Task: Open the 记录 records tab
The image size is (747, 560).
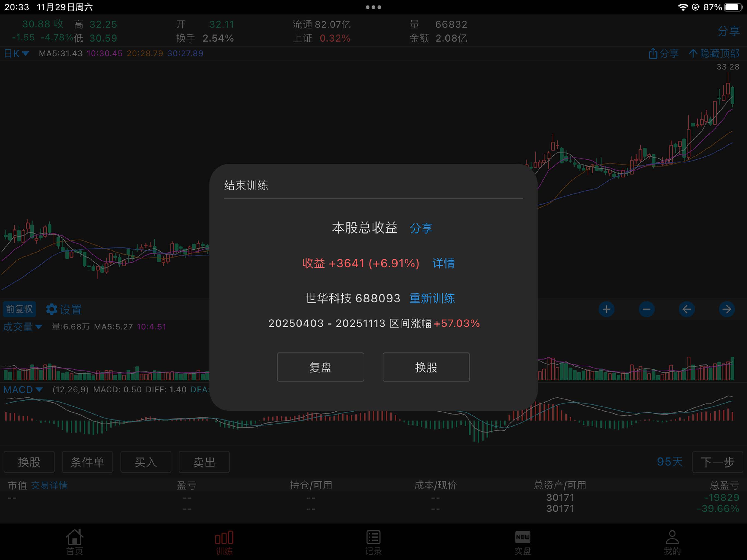Action: click(373, 542)
